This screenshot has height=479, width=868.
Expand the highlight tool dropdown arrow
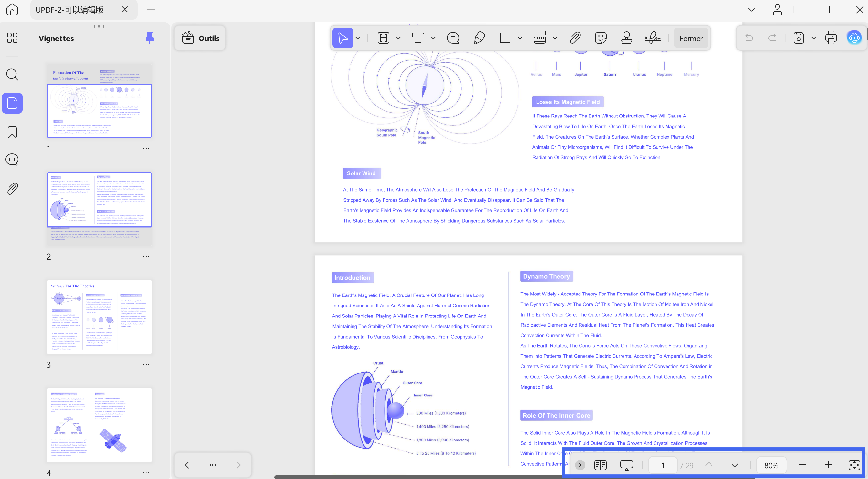[x=398, y=38]
